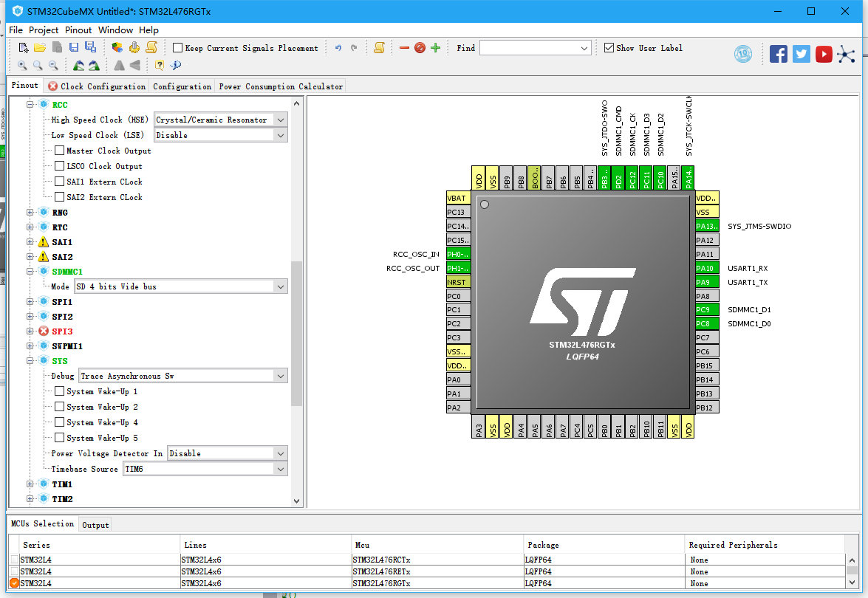Image resolution: width=868 pixels, height=598 pixels.
Task: Check System Wake-Up 1
Action: pos(58,391)
